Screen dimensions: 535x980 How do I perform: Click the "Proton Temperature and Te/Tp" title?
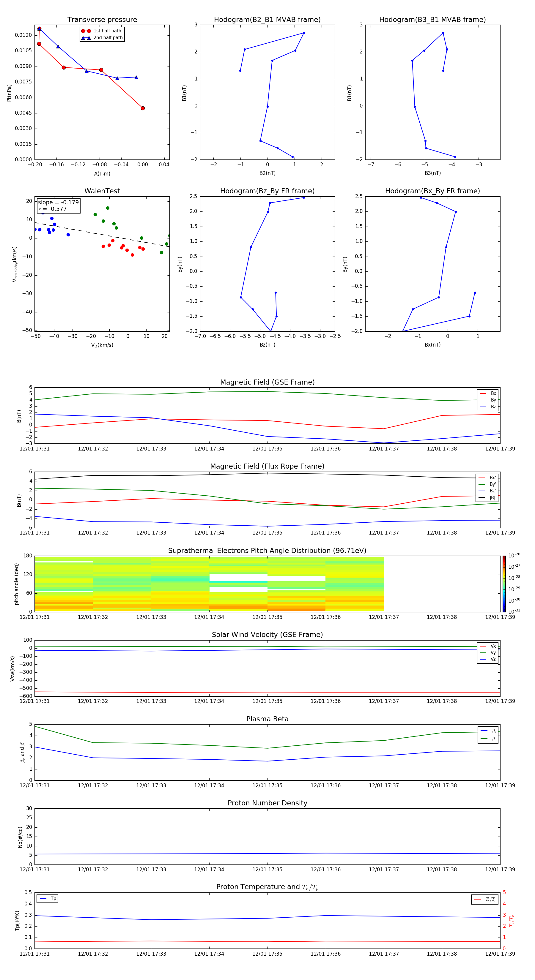pos(267,887)
